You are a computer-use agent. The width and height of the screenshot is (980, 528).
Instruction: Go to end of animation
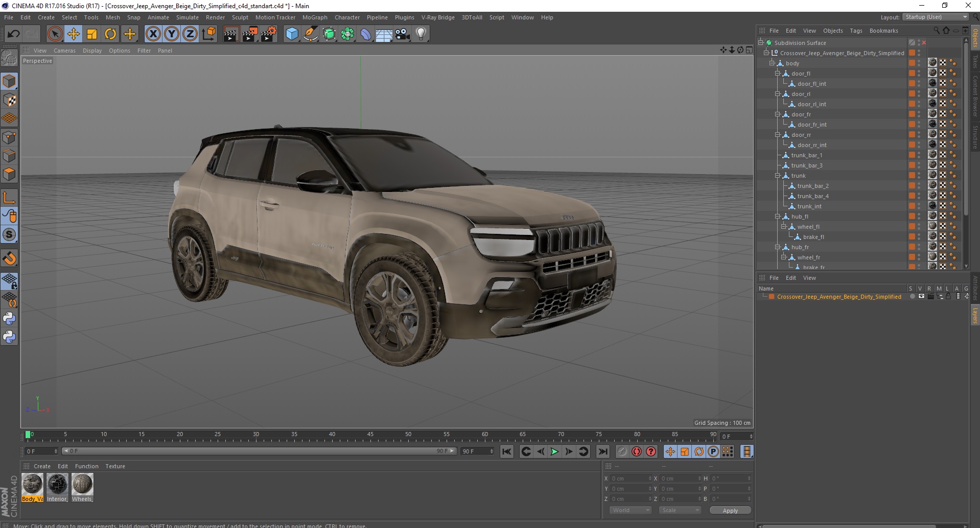(x=603, y=451)
